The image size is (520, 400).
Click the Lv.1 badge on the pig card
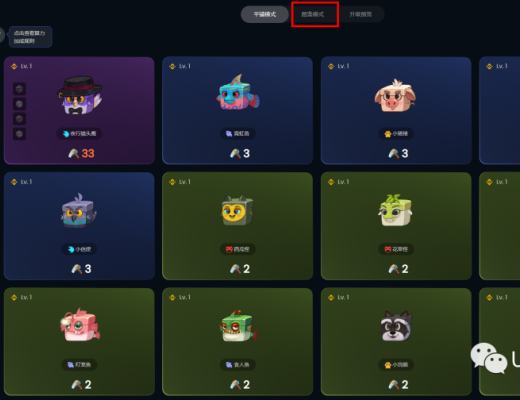tap(338, 66)
